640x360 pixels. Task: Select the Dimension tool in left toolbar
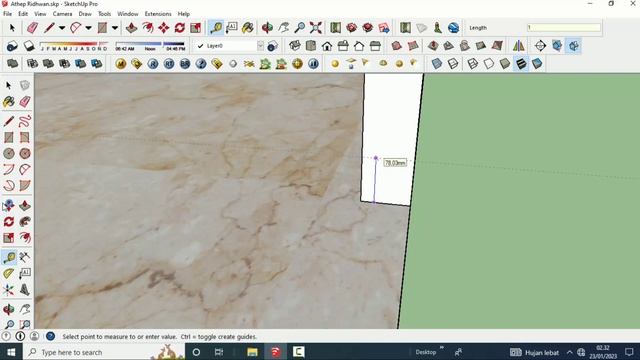pyautogui.click(x=24, y=257)
